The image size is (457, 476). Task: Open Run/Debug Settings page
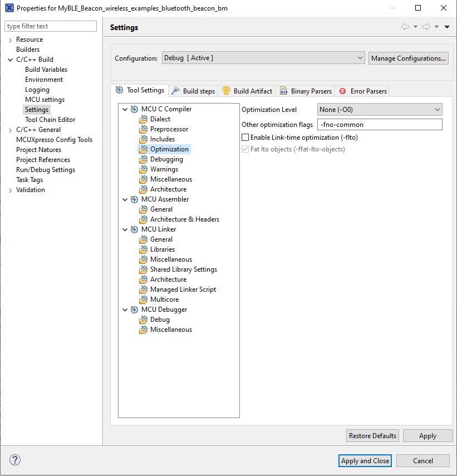[x=46, y=170]
